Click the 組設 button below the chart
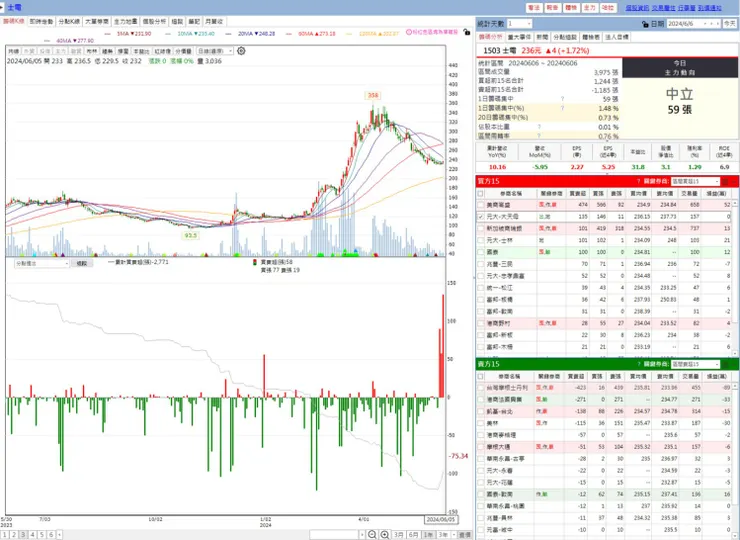The image size is (740, 540). (82, 263)
